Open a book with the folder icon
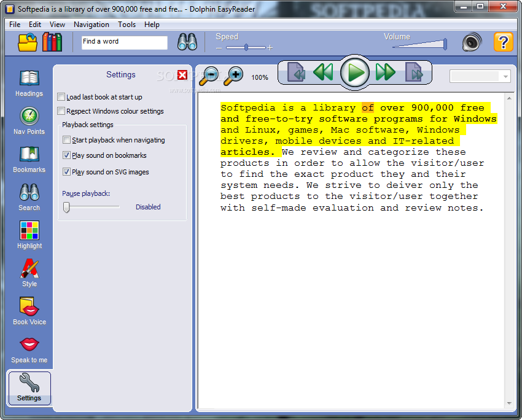The width and height of the screenshot is (522, 420). coord(28,42)
